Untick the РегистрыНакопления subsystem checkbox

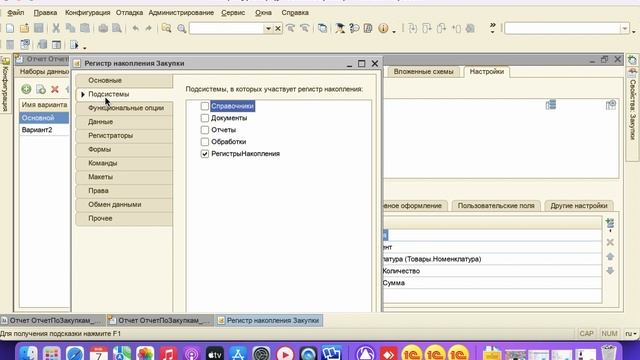pyautogui.click(x=205, y=154)
